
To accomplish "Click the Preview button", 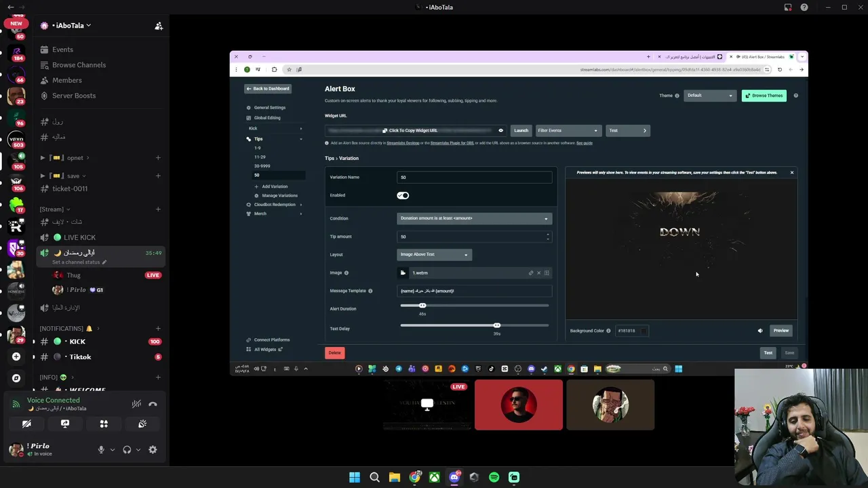I will pyautogui.click(x=781, y=331).
